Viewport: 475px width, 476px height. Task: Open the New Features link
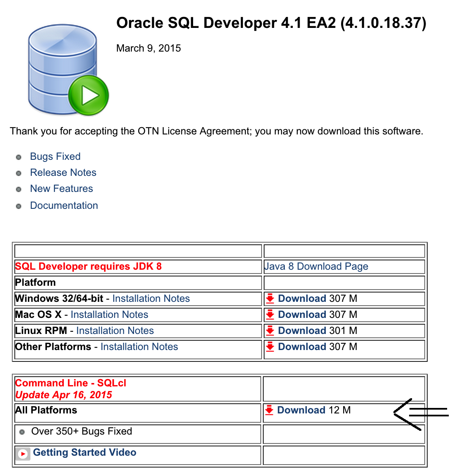[x=61, y=189]
